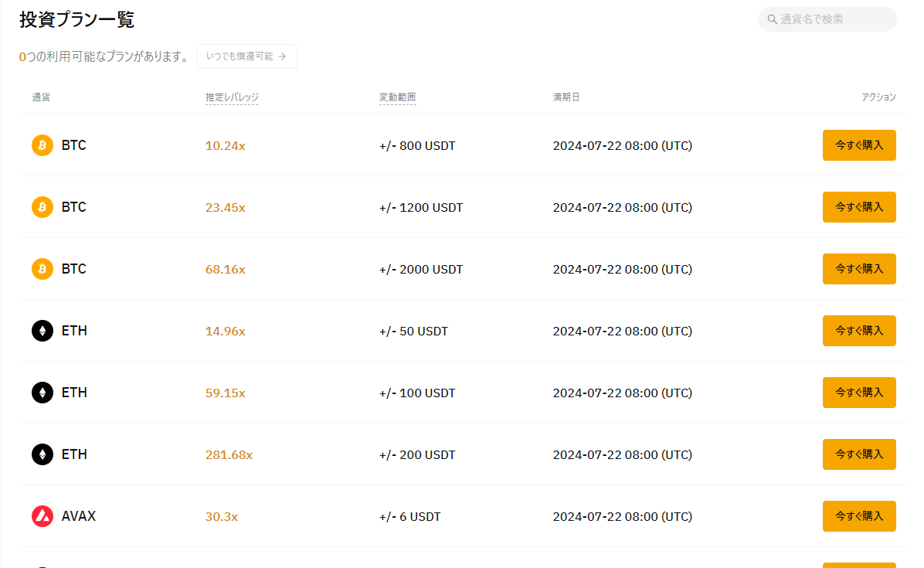Viewport: 924px width, 568px height.
Task: Click the AVAX coin icon
Action: coord(42,516)
